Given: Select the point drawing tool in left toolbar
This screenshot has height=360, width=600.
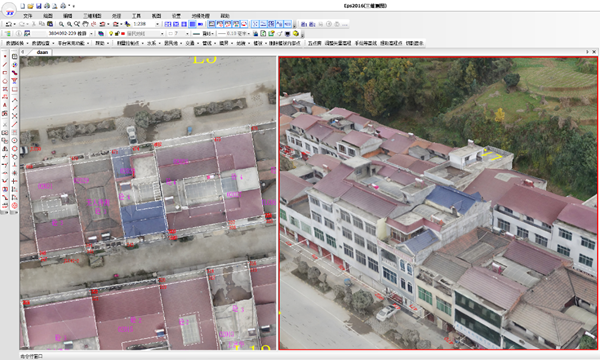Looking at the screenshot, I should [5, 56].
